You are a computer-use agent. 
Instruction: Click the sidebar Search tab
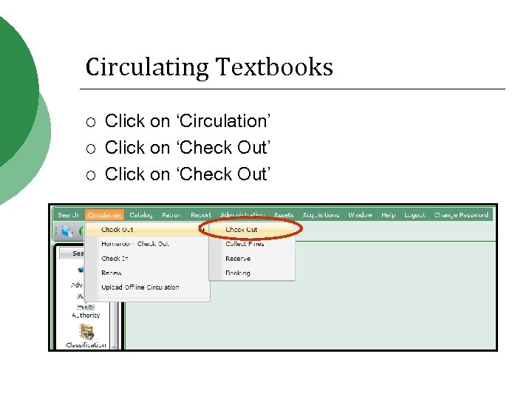[x=72, y=253]
